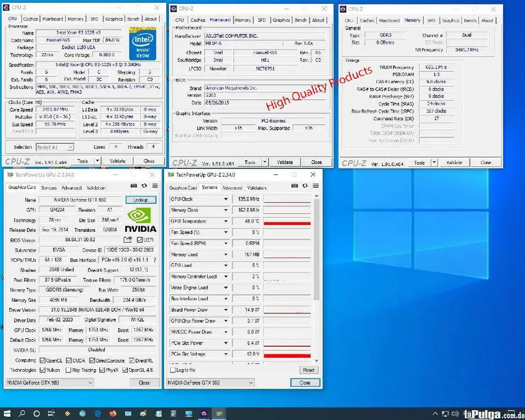Viewport: 525px width, 420px height.
Task: Open SPD tab in Mainboard CPU-Z window
Action: [x=262, y=20]
